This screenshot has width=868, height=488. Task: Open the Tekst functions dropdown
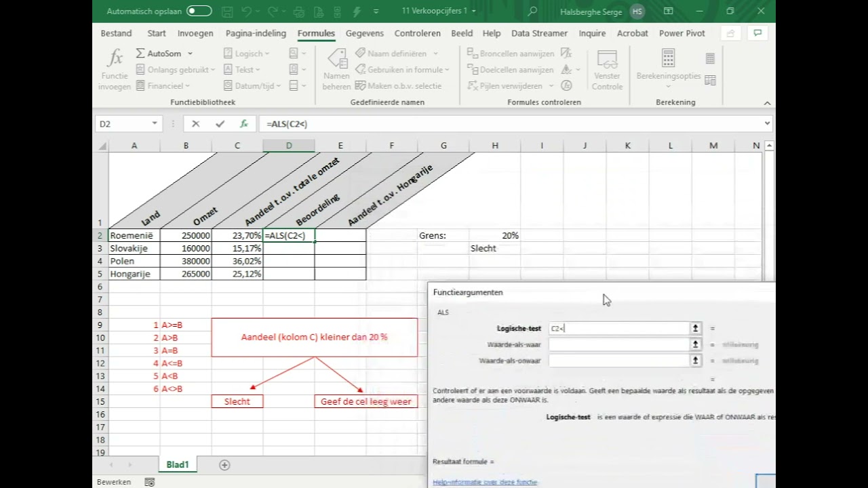point(242,70)
